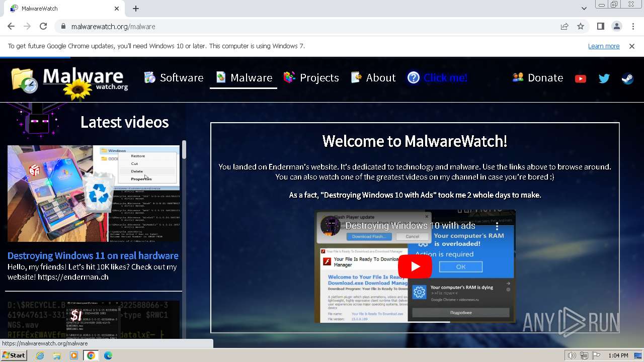Click the share page icon
The width and height of the screenshot is (644, 362).
[x=565, y=26]
